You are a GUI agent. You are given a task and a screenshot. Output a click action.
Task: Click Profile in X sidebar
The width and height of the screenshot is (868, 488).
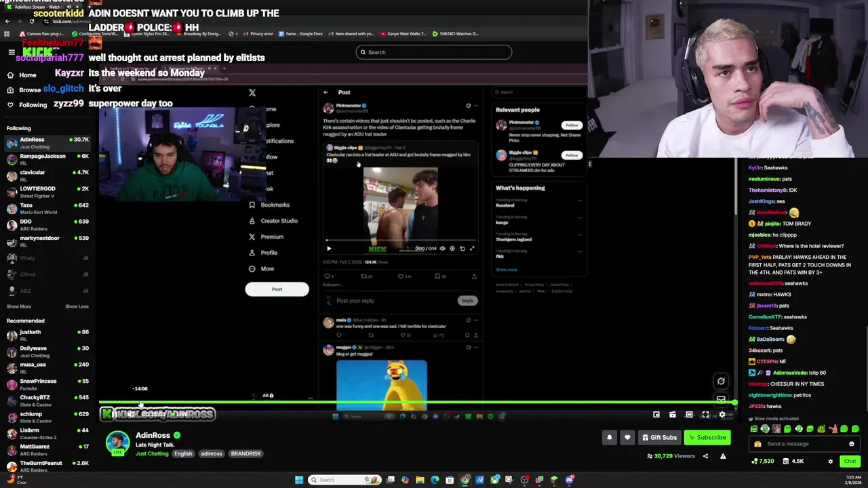pos(262,253)
